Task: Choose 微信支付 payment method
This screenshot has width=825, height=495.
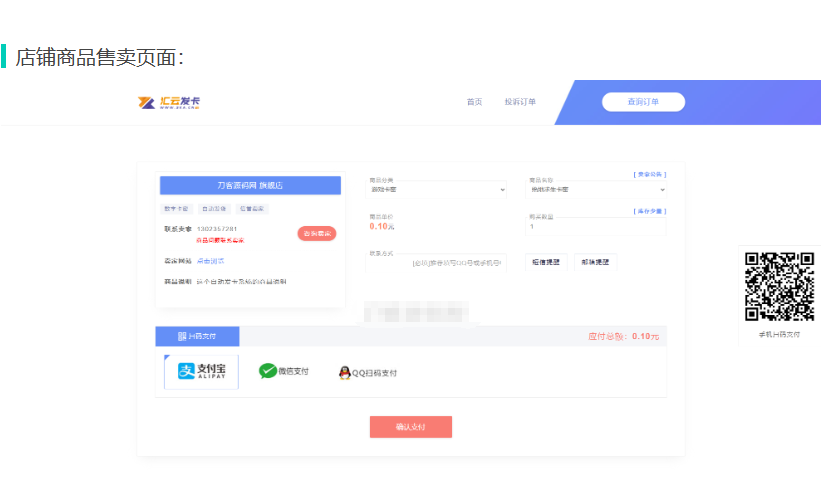Action: 284,371
